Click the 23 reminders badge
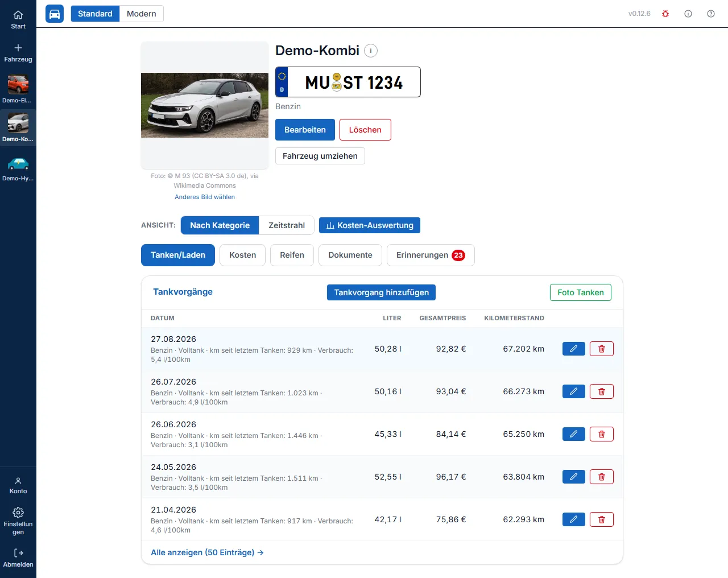Screen dimensions: 728x578 tap(458, 255)
